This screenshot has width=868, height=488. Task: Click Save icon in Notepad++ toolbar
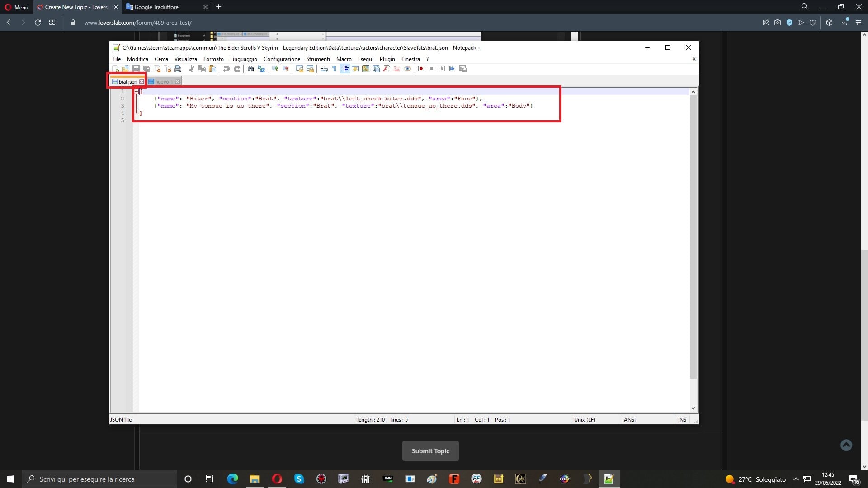coord(136,69)
